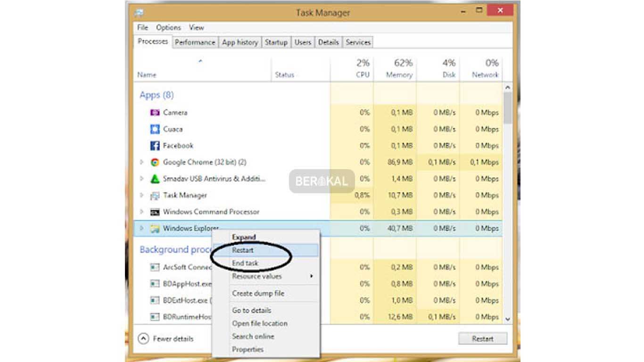Click the BDExtHost.exe process icon
Image resolution: width=644 pixels, height=362 pixels.
point(155,300)
